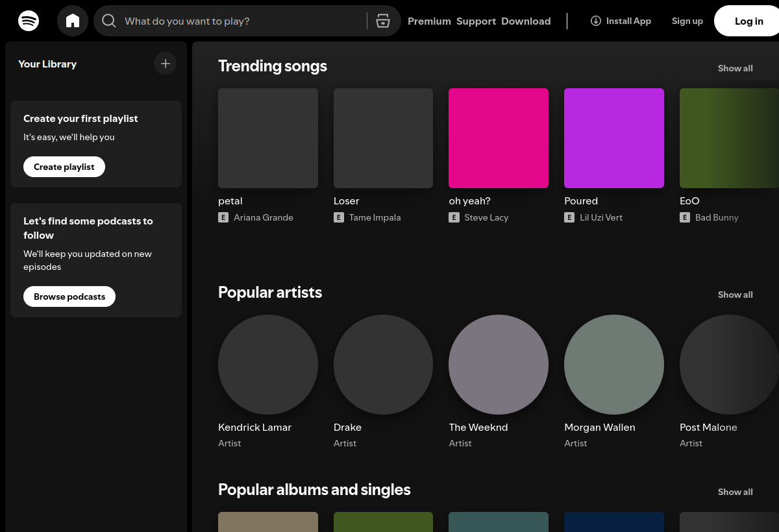Viewport: 779px width, 532px height.
Task: Click the 'oh yeah?' song title
Action: [470, 201]
